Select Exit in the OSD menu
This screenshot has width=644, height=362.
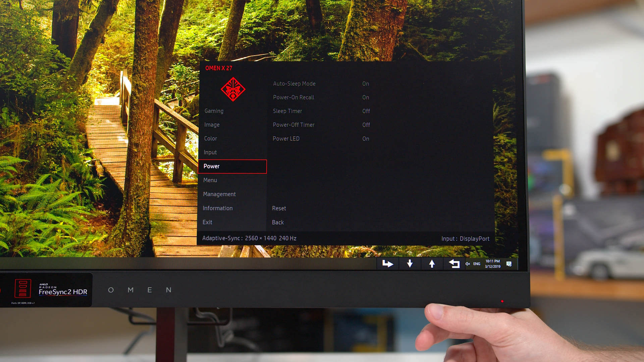(207, 222)
